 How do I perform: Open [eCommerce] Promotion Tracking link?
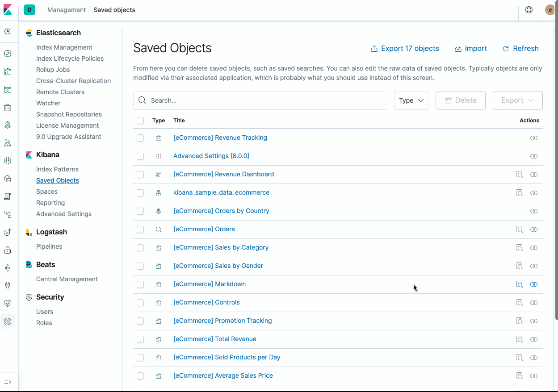pos(222,321)
